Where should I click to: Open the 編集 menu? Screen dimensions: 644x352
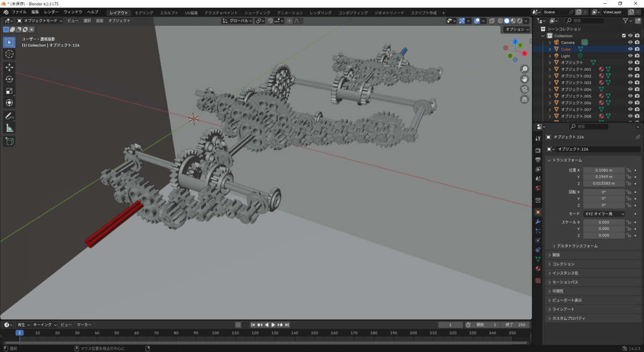(35, 12)
